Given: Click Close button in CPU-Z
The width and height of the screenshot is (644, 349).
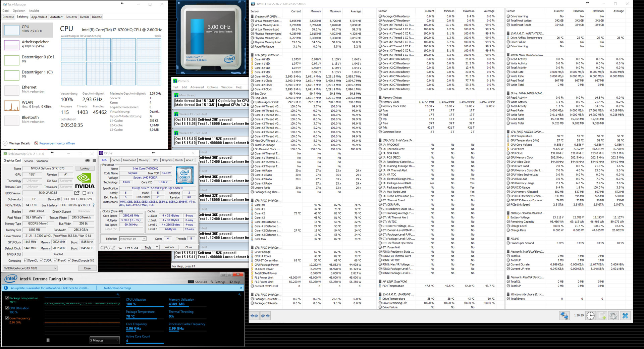Looking at the screenshot, I should [x=189, y=247].
